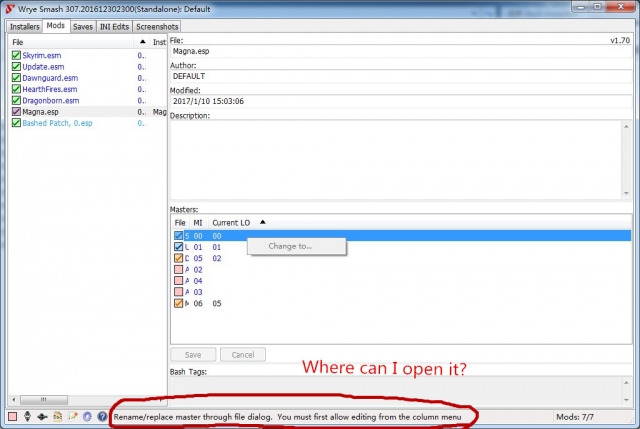The image size is (640, 429).
Task: Select Dragonborn.esm in the mods list
Action: click(x=51, y=100)
